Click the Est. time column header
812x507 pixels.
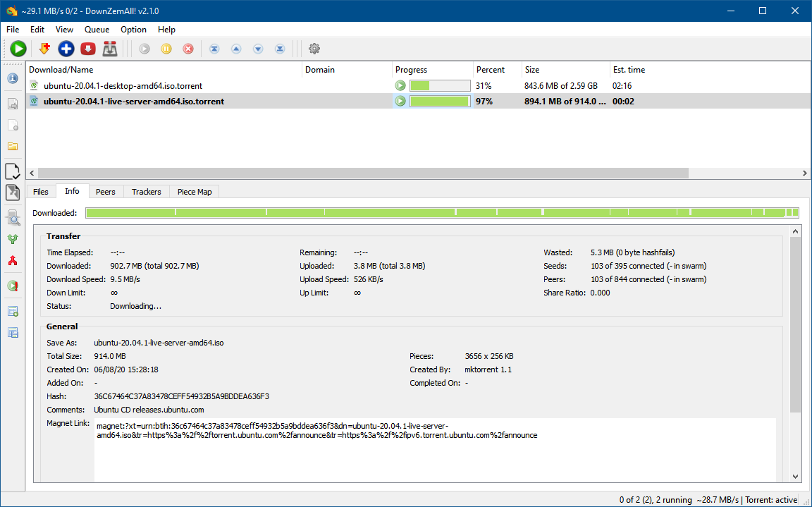(x=710, y=69)
